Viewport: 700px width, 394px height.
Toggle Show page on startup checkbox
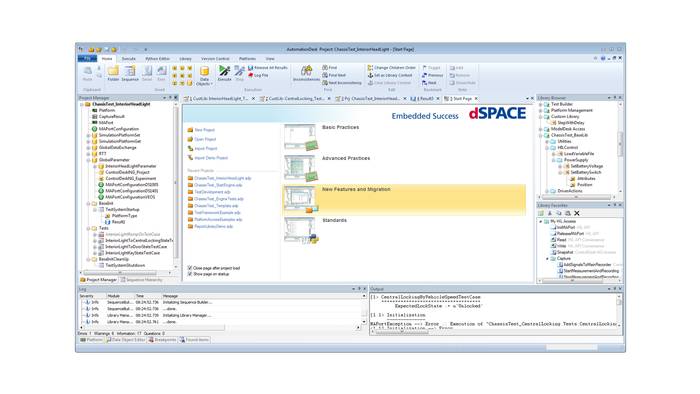point(190,274)
